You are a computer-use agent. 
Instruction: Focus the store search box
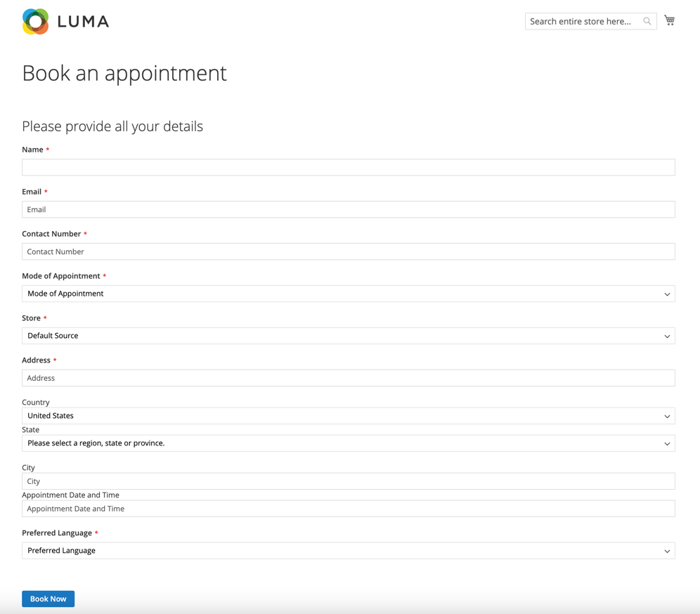(x=582, y=21)
